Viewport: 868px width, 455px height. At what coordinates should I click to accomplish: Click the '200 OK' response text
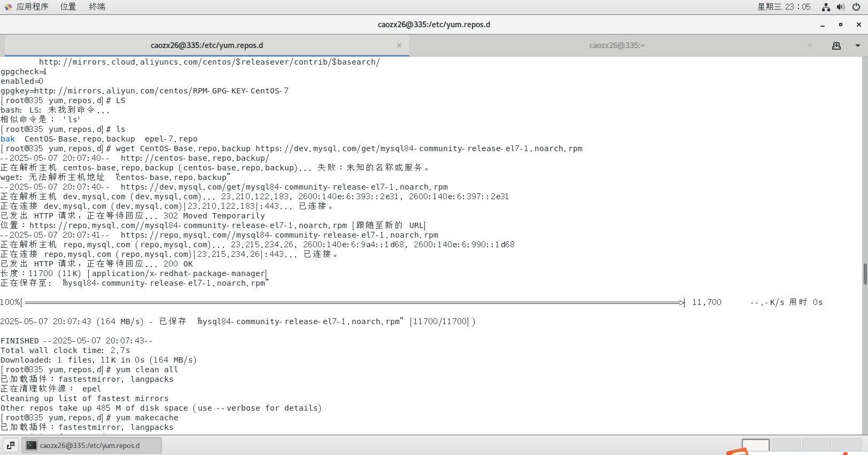(178, 264)
